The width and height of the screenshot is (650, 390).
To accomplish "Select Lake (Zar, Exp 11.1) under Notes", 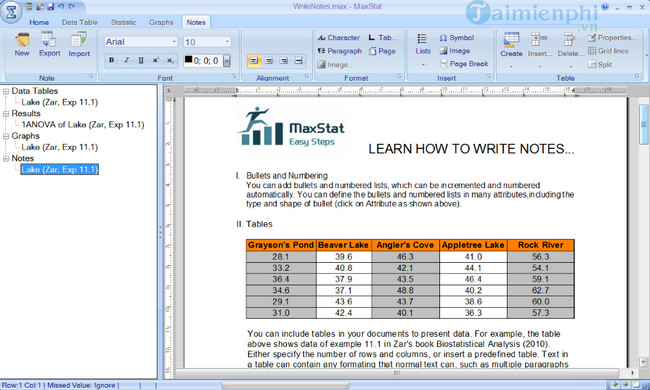I will click(60, 170).
